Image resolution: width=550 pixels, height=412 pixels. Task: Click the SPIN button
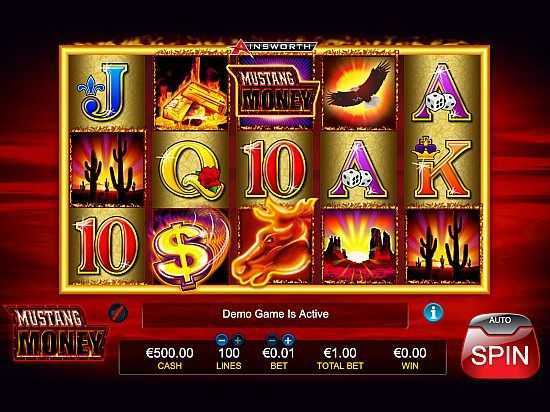click(499, 354)
